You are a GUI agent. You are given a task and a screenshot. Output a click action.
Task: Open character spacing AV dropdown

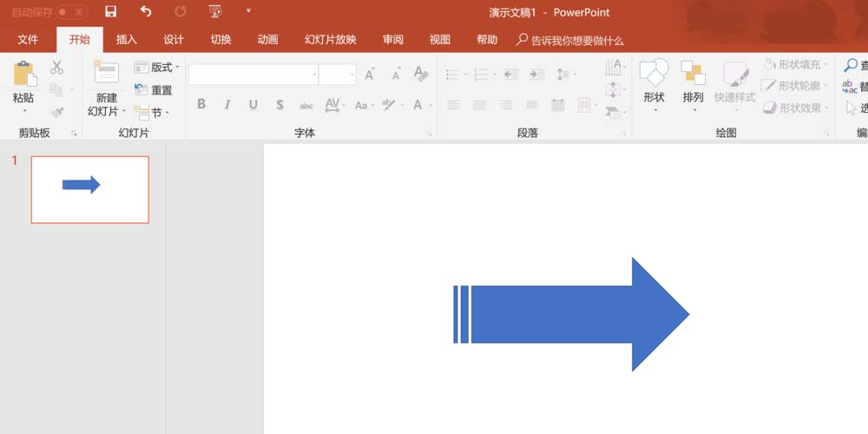[x=335, y=105]
